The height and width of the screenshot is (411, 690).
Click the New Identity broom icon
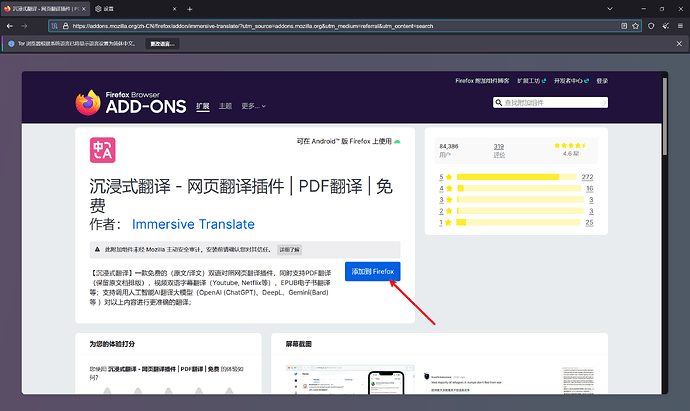[x=666, y=26]
